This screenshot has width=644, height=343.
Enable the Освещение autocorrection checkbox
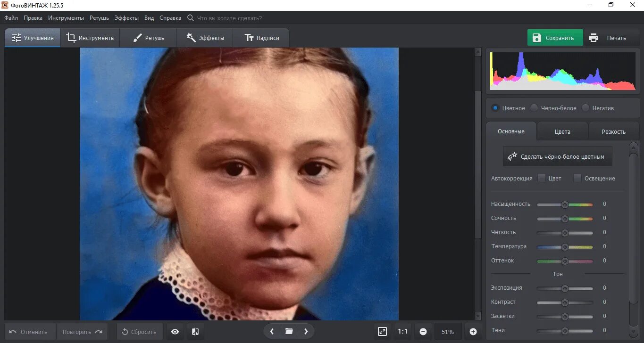point(577,178)
